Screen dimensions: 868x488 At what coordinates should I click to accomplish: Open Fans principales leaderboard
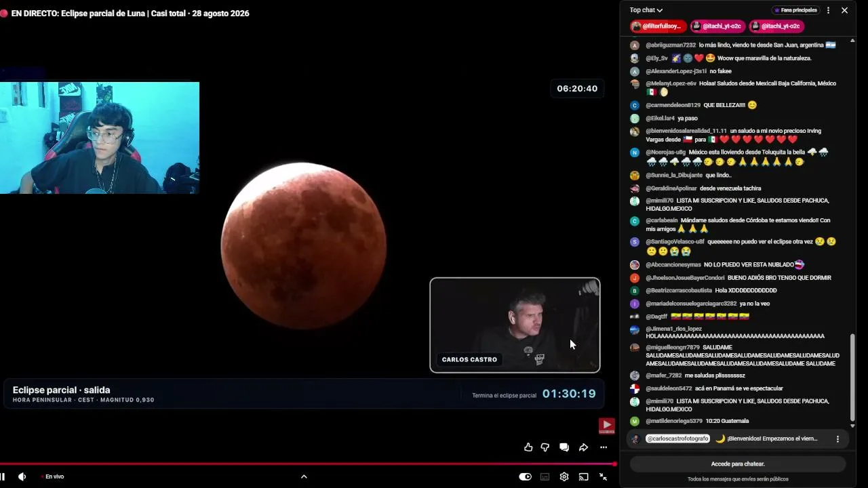795,10
